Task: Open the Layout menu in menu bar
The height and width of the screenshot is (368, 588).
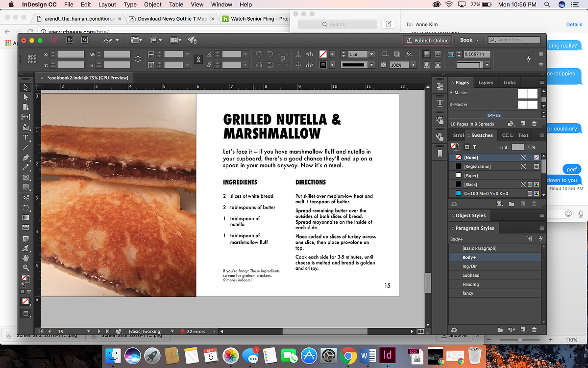Action: point(107,4)
